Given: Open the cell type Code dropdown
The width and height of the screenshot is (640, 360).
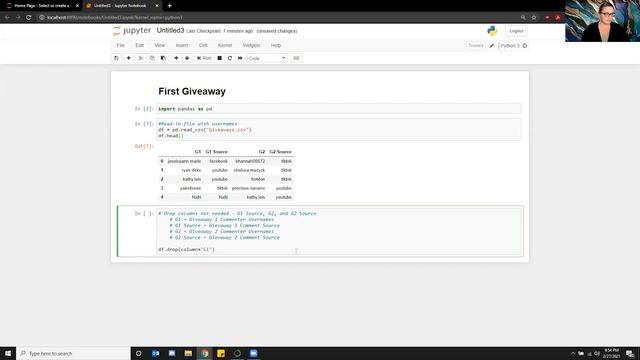Looking at the screenshot, I should (x=267, y=58).
